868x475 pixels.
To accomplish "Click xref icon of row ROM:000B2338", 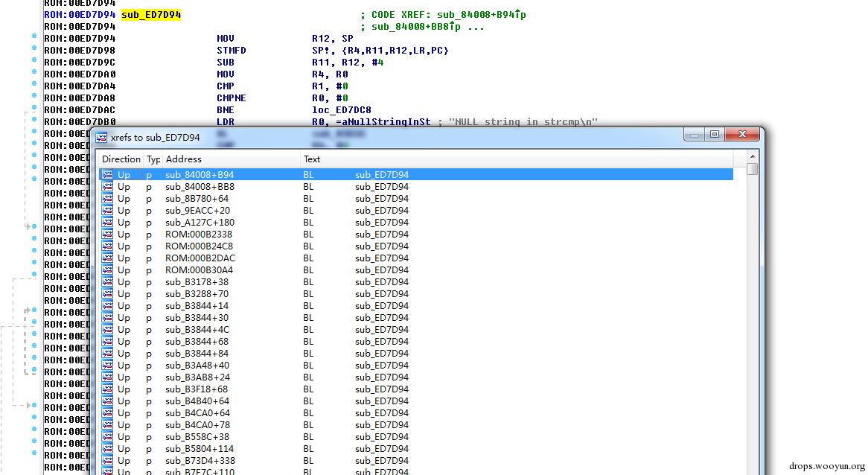I will point(107,235).
